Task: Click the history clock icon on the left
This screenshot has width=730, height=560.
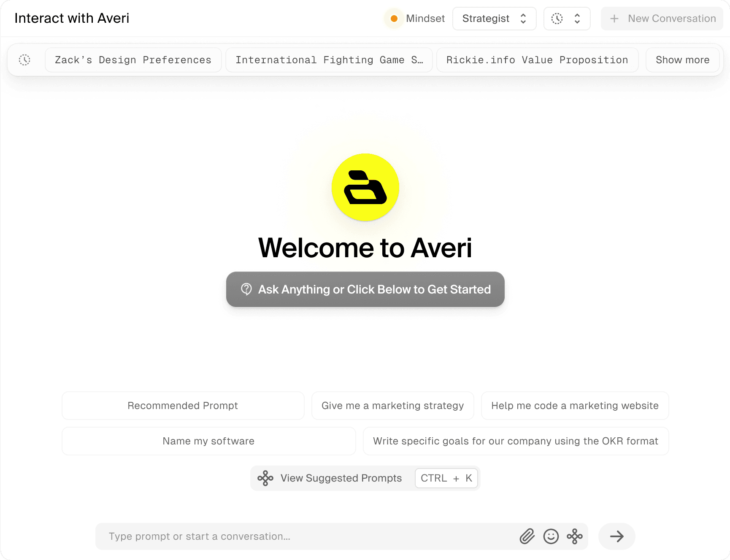Action: click(x=24, y=59)
